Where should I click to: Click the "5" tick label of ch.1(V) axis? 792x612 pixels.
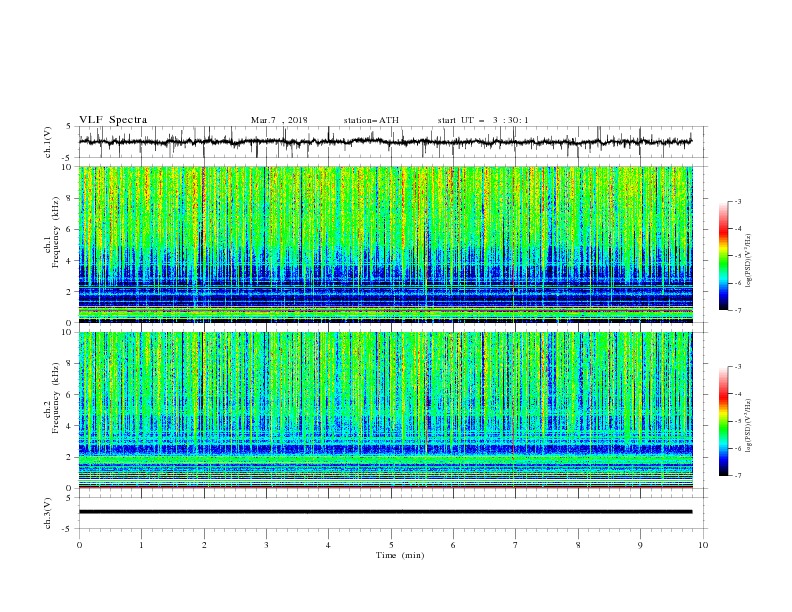(69, 127)
